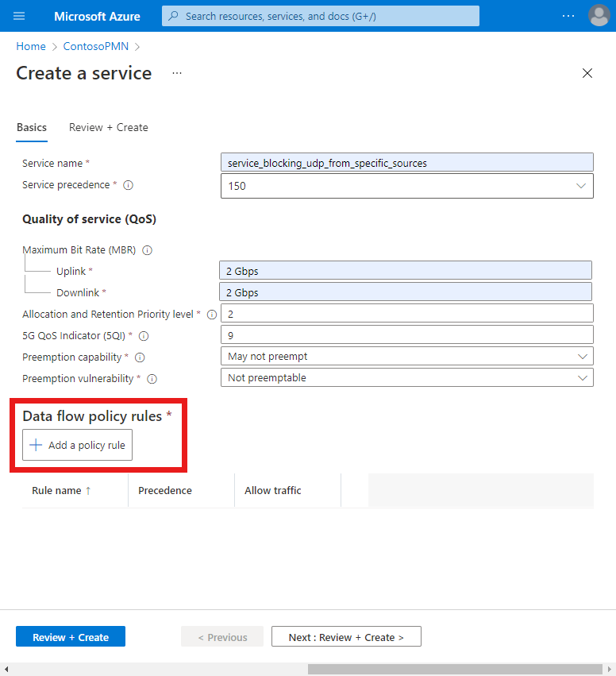Click the Preemption vulnerability info icon
Screen dimensions: 616x676
pyautogui.click(x=152, y=379)
